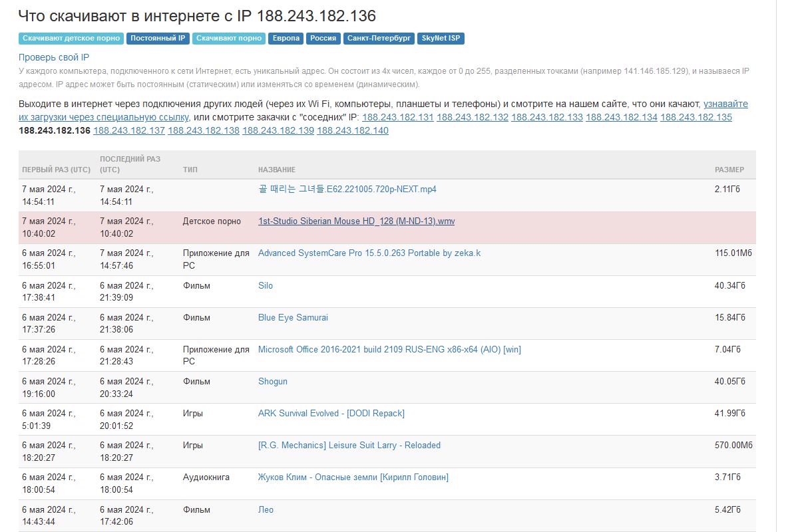Open the Advanced SystemCare Pro 15.5.0.263 link
This screenshot has width=798, height=532.
[x=369, y=253]
